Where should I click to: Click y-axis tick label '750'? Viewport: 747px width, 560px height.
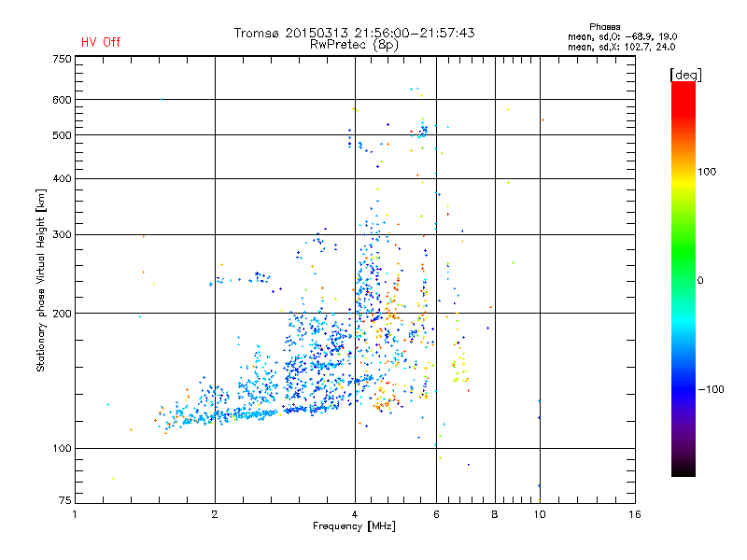62,59
